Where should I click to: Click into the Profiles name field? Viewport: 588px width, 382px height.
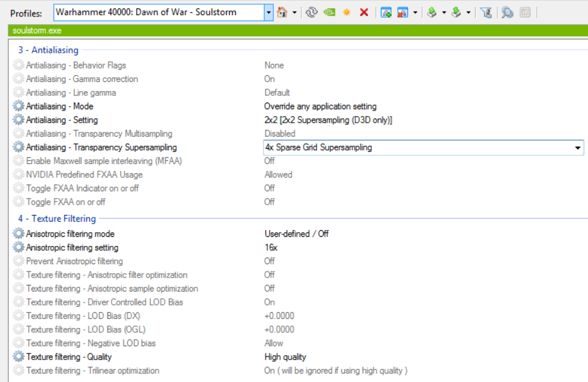[159, 12]
